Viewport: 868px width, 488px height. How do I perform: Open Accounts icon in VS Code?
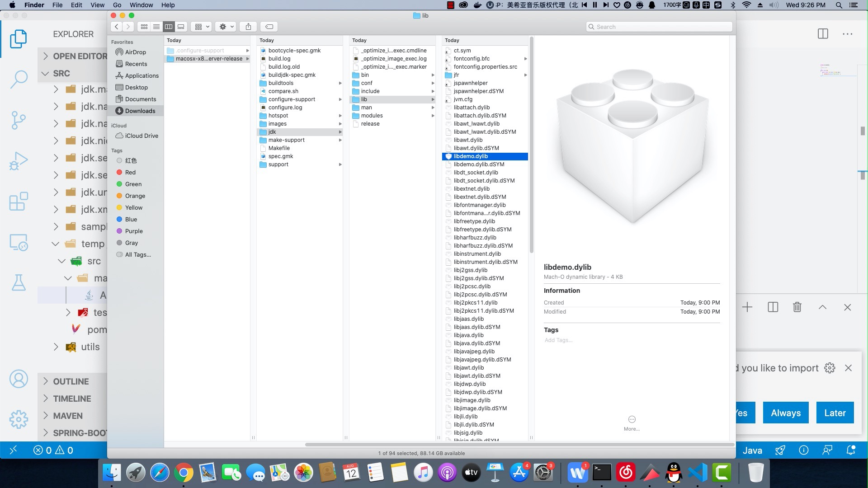(x=19, y=379)
